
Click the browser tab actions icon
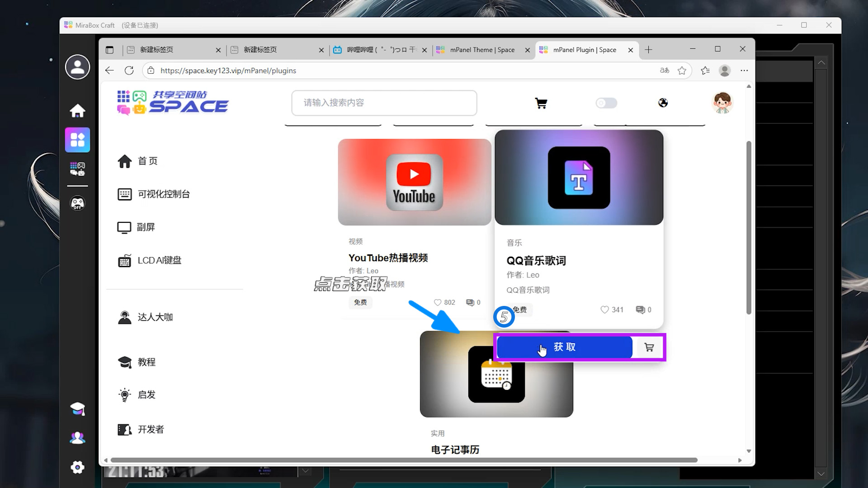(109, 50)
